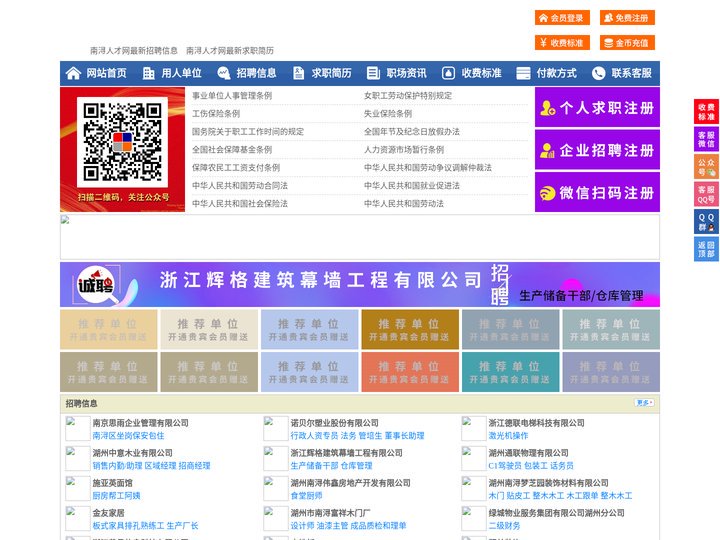Click phone icon beside 联系客服
The image size is (720, 540).
[598, 73]
